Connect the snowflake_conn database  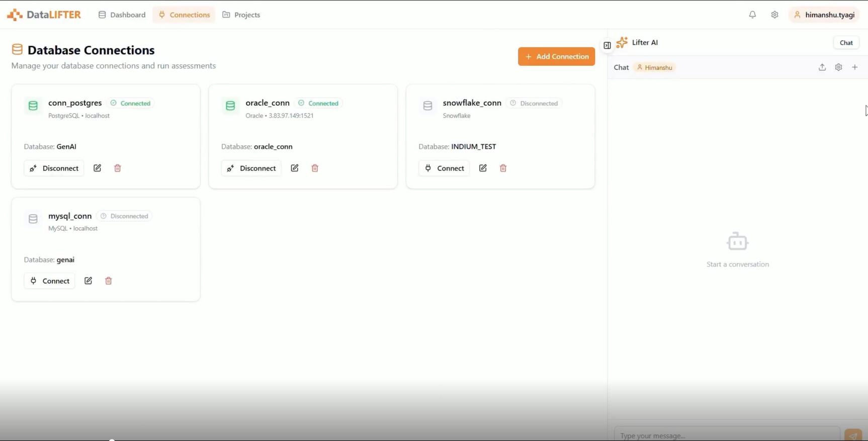pyautogui.click(x=444, y=168)
